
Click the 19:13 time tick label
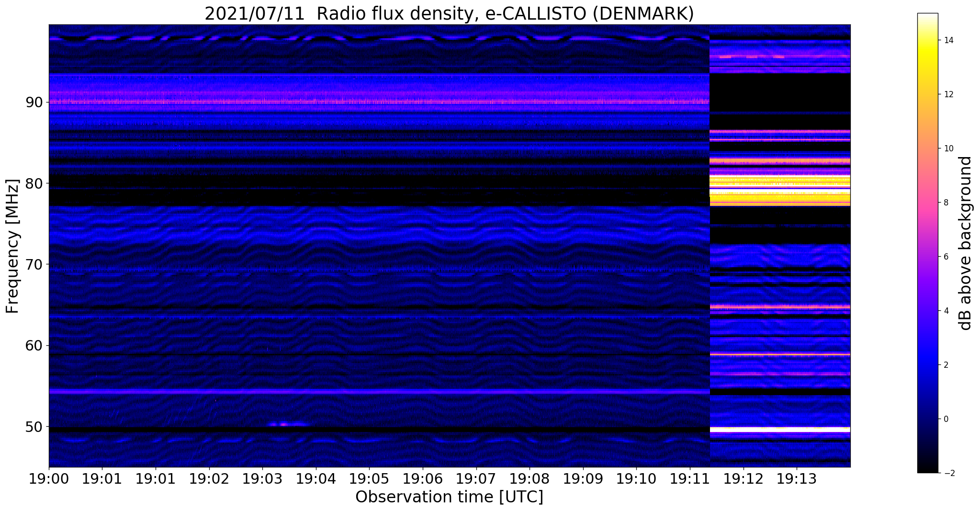coord(797,479)
